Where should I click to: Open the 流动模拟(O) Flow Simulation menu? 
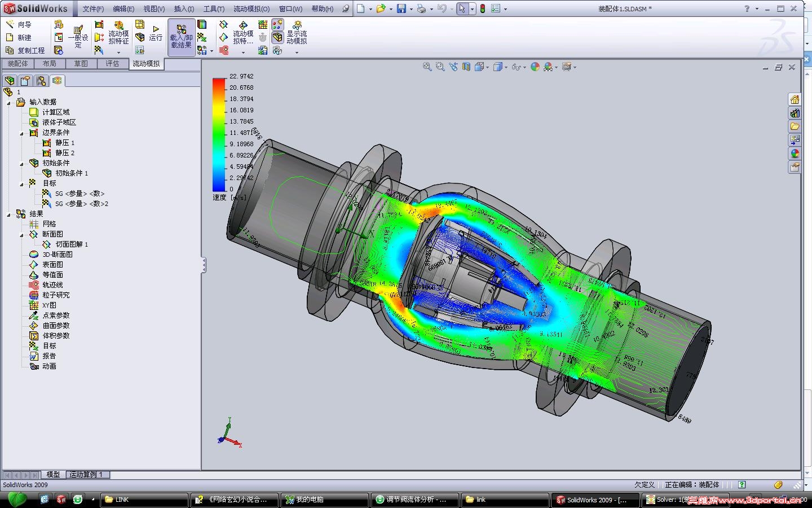click(251, 9)
